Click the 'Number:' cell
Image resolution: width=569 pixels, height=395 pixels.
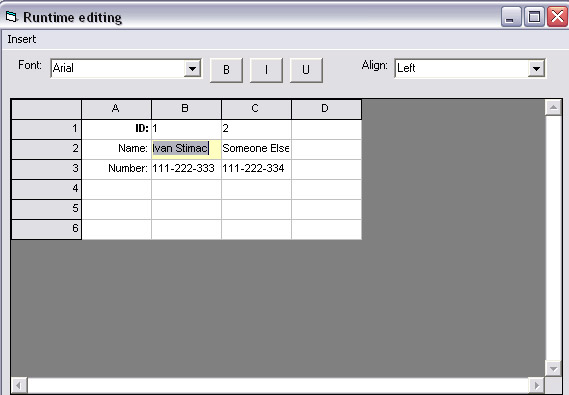click(x=116, y=169)
